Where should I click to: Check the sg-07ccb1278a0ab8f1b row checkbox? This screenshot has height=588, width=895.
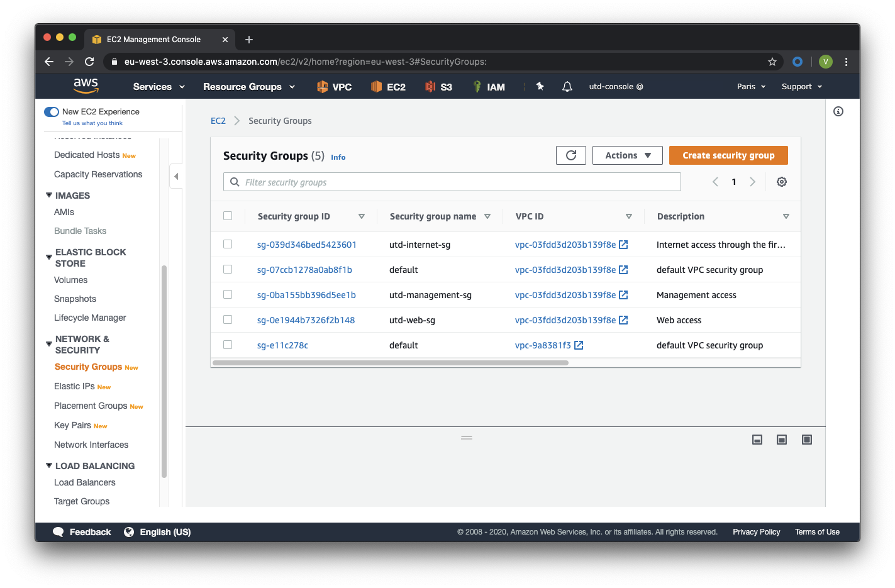coord(228,269)
